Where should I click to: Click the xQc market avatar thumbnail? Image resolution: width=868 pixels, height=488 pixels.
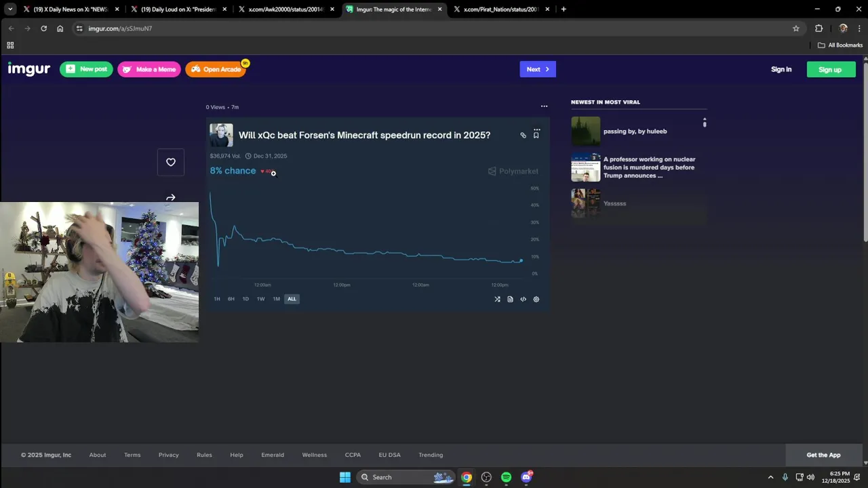click(x=221, y=135)
